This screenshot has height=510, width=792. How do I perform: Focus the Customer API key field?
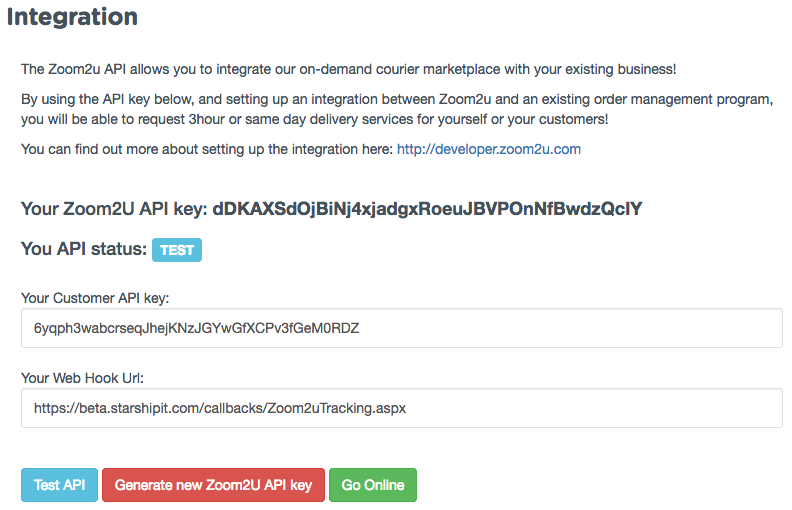[402, 328]
